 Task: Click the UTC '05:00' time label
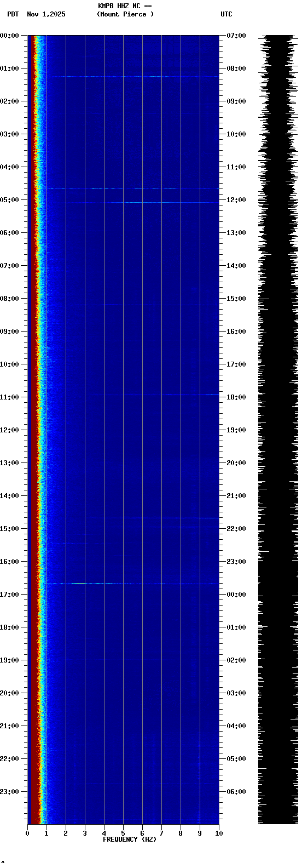click(236, 759)
